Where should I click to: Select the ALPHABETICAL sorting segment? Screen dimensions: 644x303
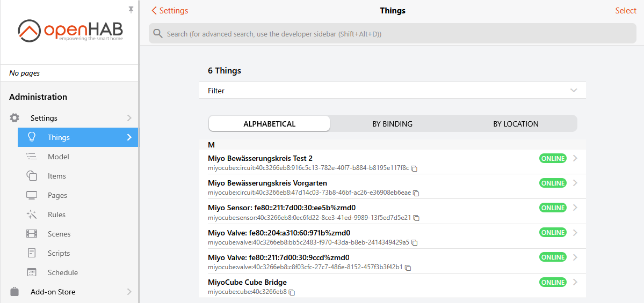(x=269, y=124)
